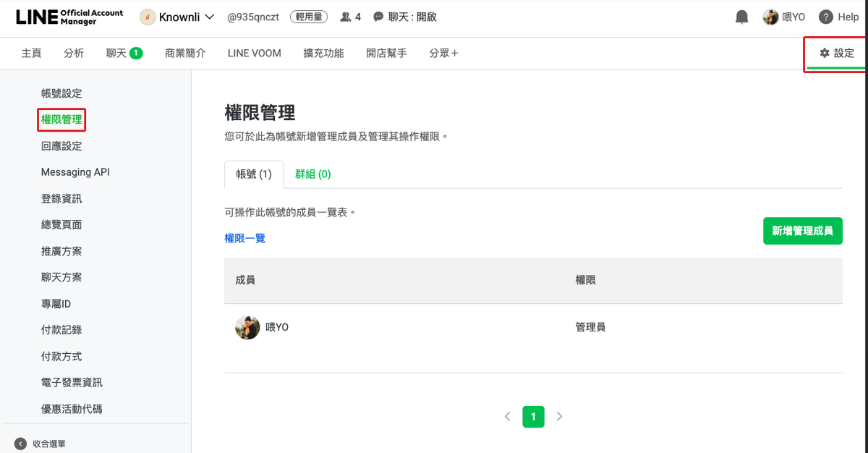868x453 pixels.
Task: Click the Knownli account avatar icon
Action: [x=148, y=17]
